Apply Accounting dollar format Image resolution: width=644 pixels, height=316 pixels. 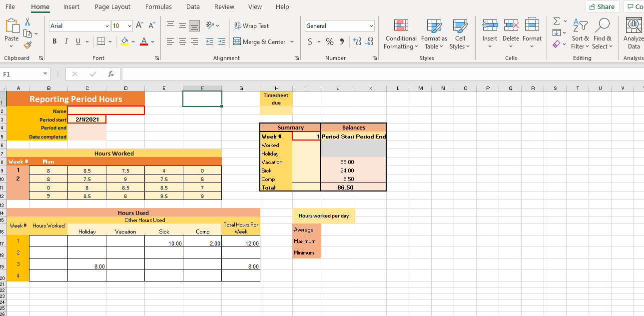click(x=310, y=42)
